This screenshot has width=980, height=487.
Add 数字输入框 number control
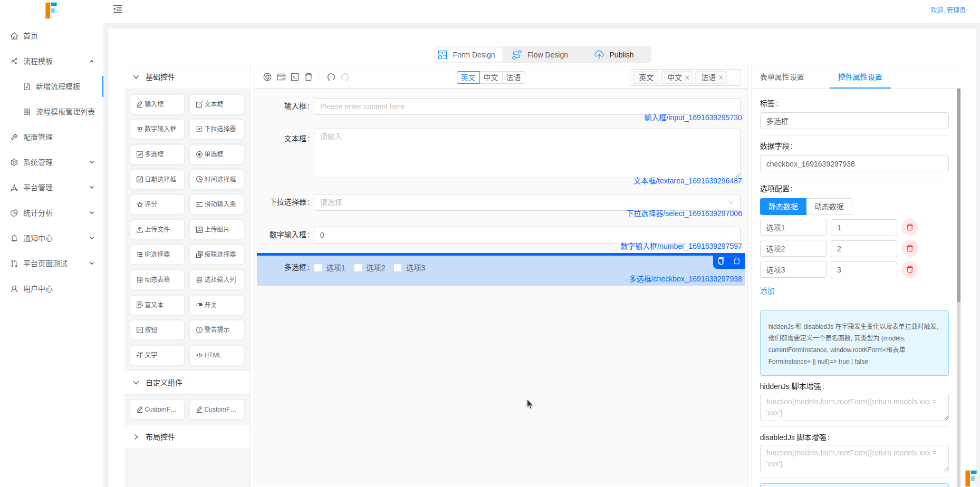pyautogui.click(x=157, y=129)
